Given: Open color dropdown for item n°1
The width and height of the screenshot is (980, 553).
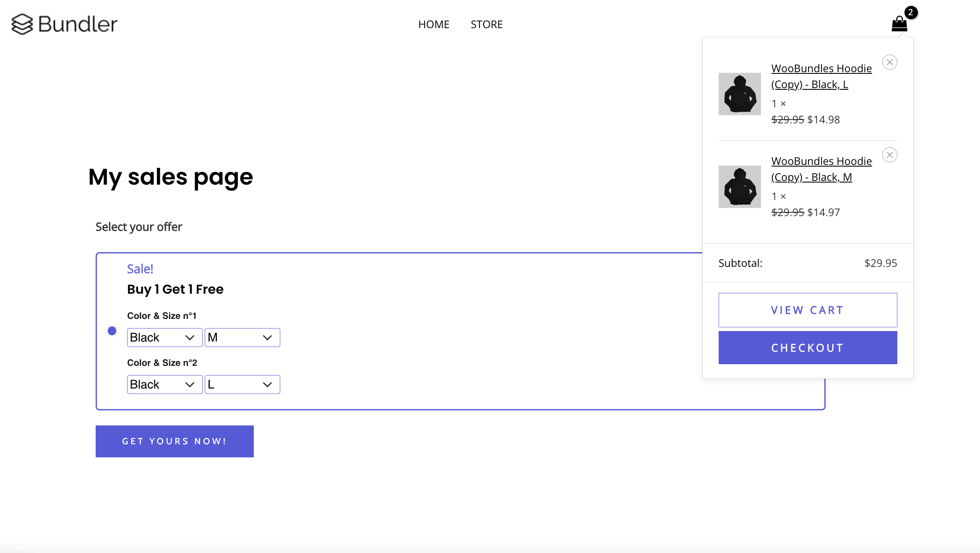Looking at the screenshot, I should pyautogui.click(x=164, y=338).
